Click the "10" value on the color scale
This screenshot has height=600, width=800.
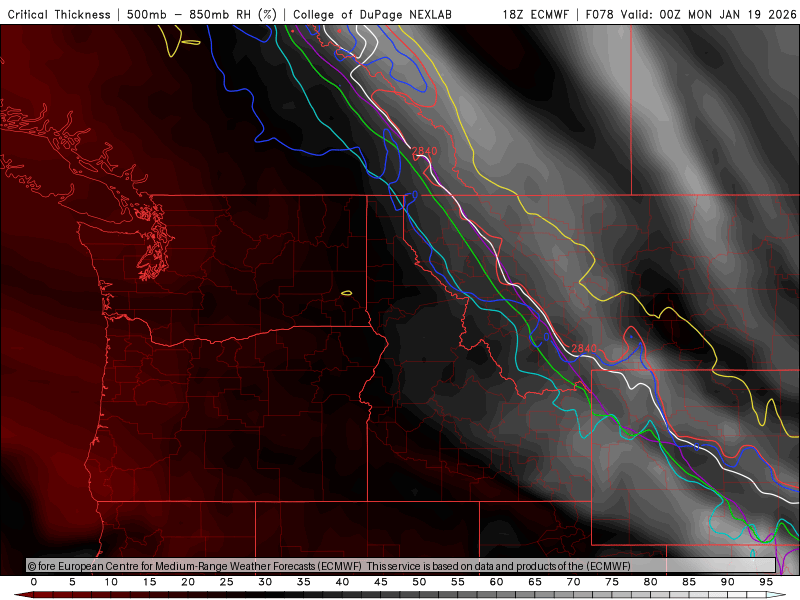tap(111, 582)
